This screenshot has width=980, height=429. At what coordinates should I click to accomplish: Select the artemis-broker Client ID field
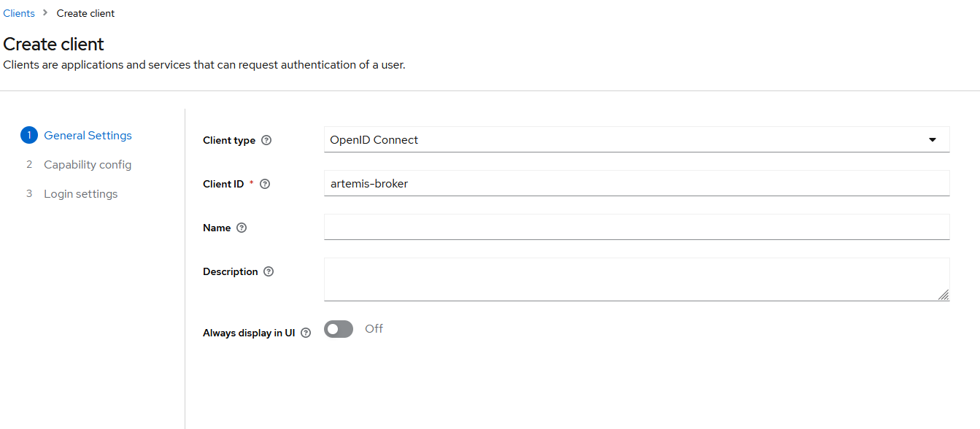pyautogui.click(x=636, y=183)
